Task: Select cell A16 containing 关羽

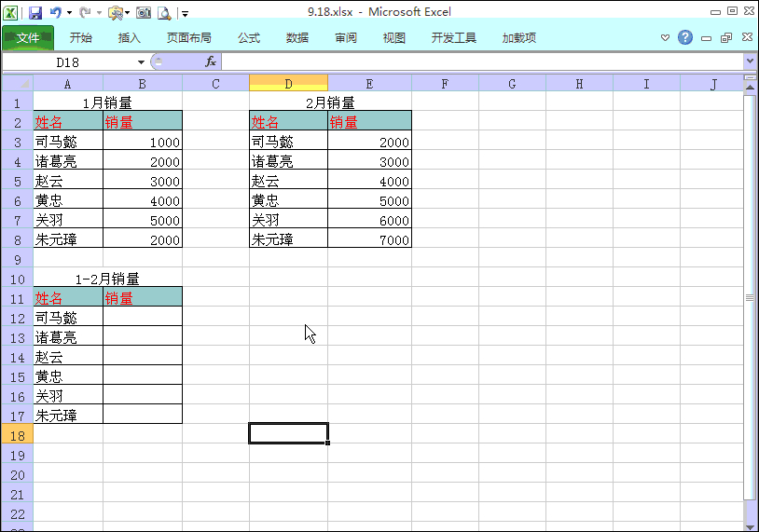Action: [68, 396]
